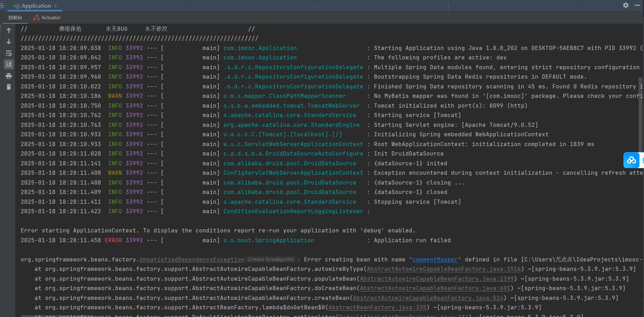Click the ERROR log level text
This screenshot has height=317, width=644.
click(x=113, y=240)
